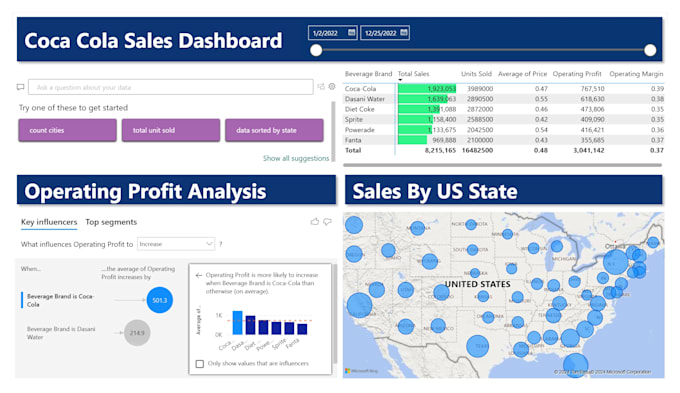Open calendar picker for start date 1/2/2022
Viewport: 680px width, 393px height.
[x=351, y=33]
